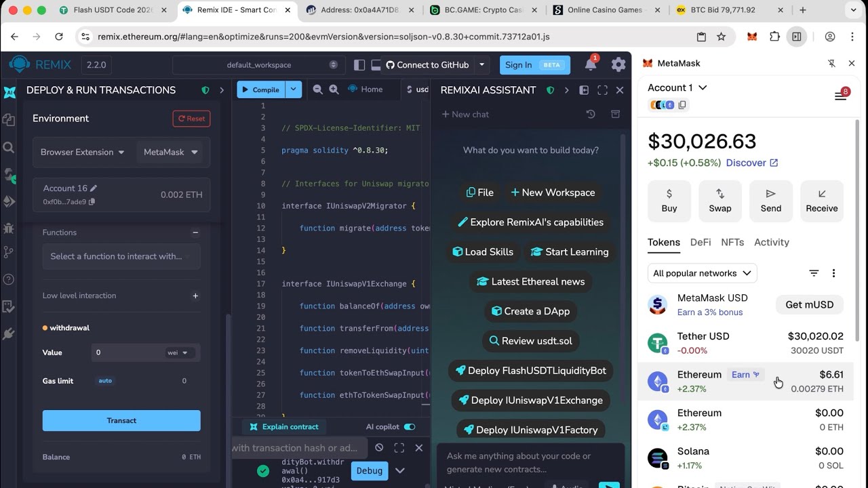Open MetaMask hamburger menu with badge
This screenshot has height=488, width=868.
(x=841, y=96)
